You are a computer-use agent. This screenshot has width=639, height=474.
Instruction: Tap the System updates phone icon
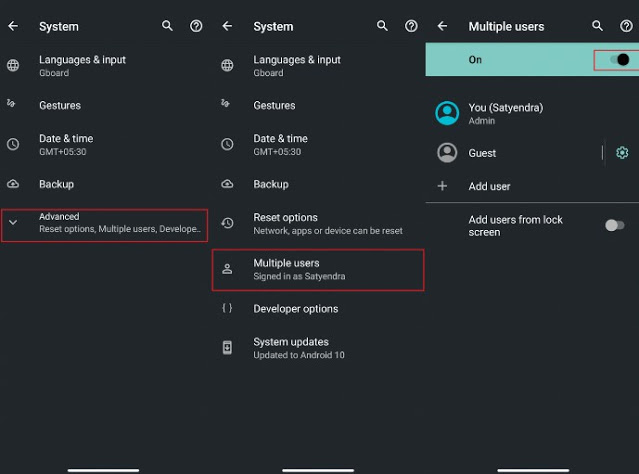coord(227,348)
